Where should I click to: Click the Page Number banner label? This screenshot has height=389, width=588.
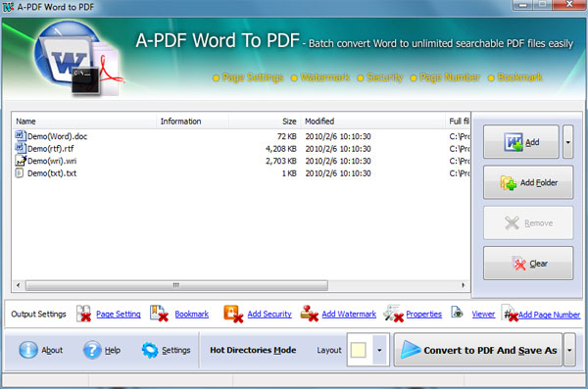click(450, 77)
